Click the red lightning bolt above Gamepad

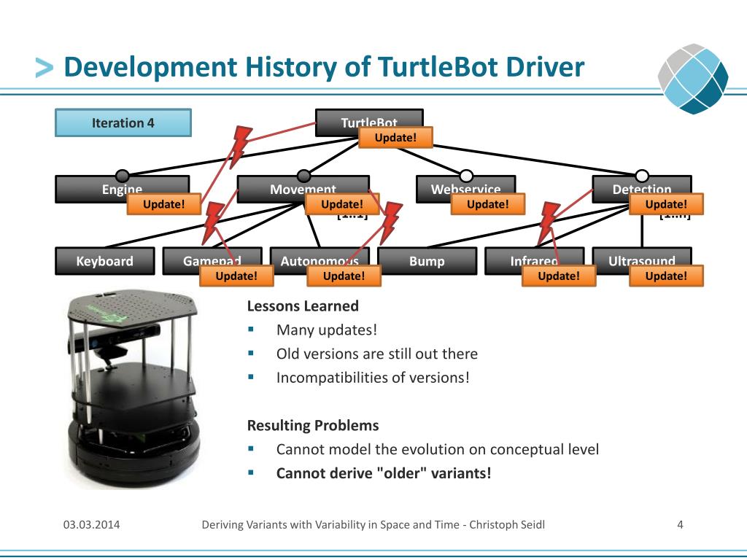point(213,223)
